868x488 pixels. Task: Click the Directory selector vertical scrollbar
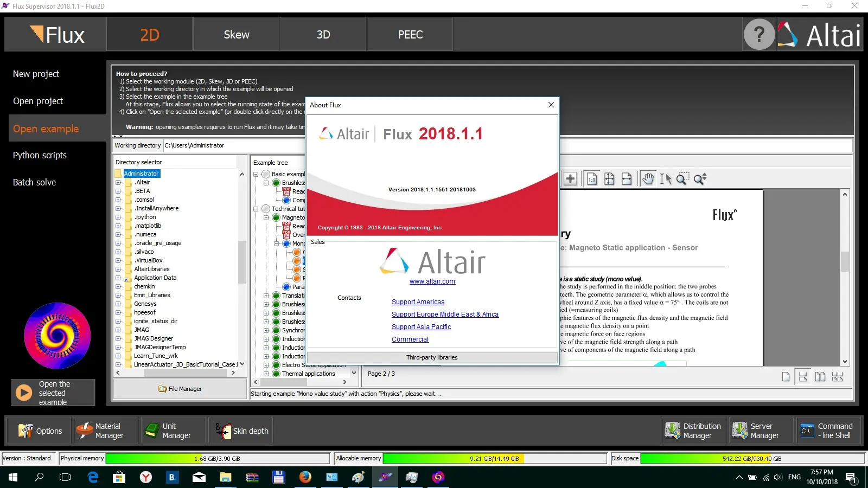tap(242, 269)
